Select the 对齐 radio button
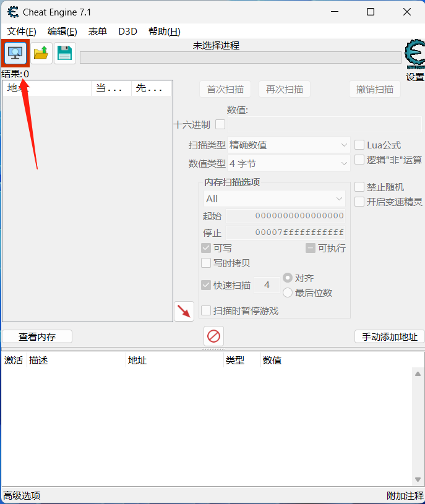Screen dimensions: 425x504 [288, 278]
